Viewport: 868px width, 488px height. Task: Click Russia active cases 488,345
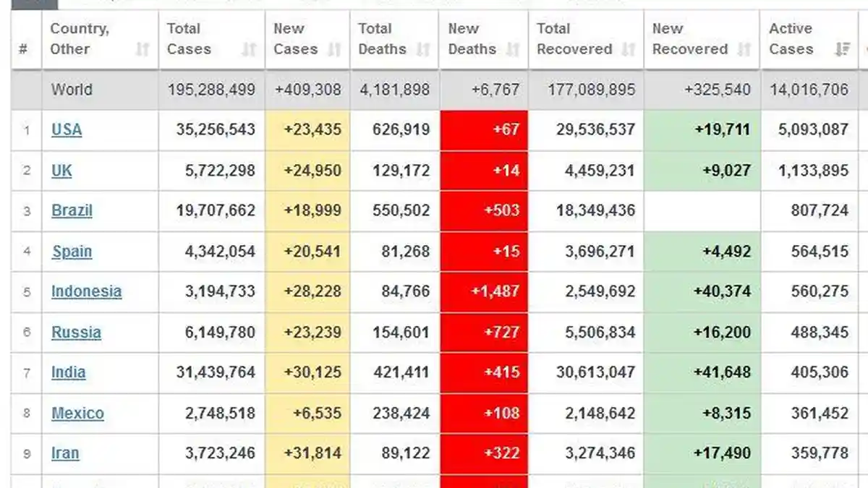(820, 333)
